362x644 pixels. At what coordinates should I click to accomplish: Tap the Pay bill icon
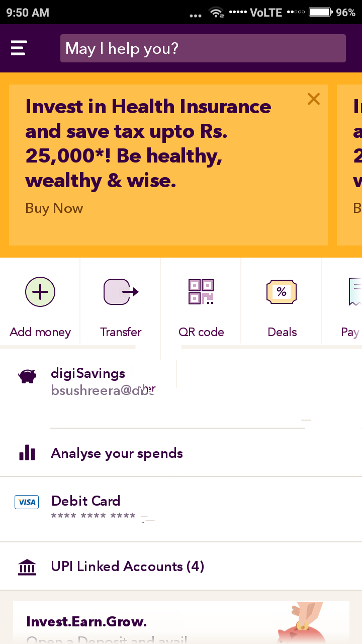pos(355,292)
